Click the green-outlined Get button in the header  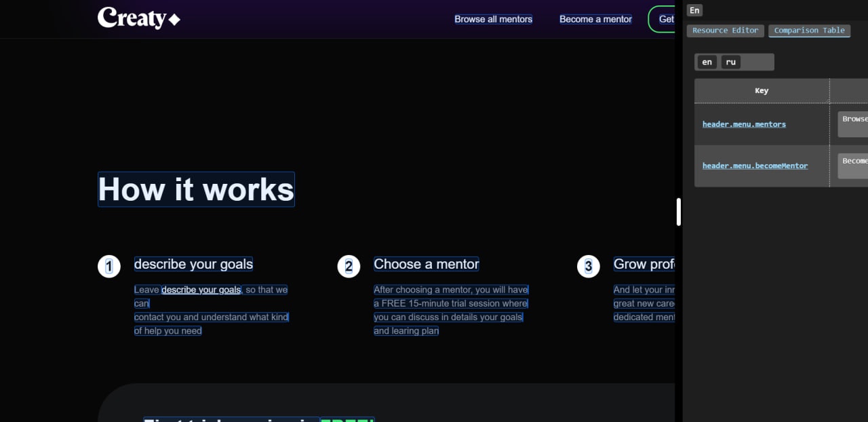(662, 19)
